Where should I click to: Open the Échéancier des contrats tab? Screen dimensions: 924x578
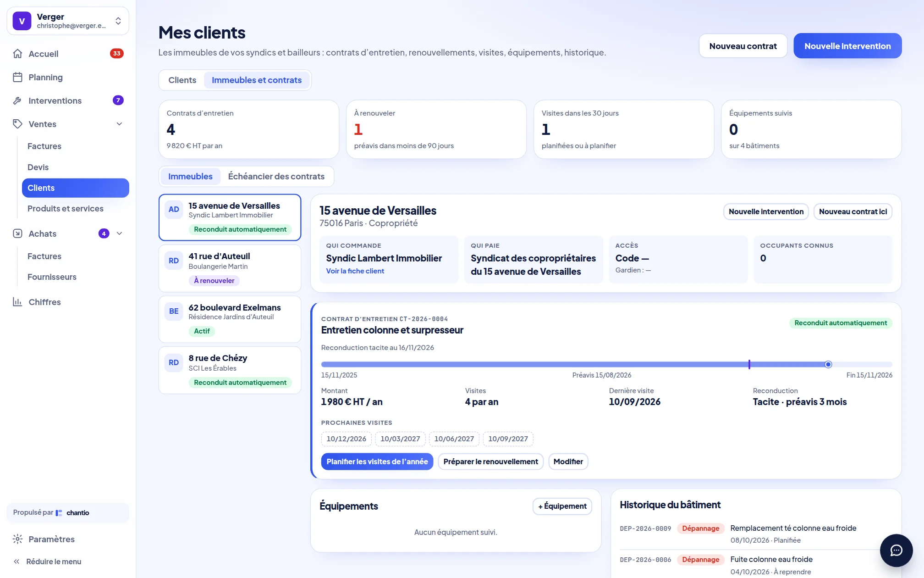(x=276, y=177)
